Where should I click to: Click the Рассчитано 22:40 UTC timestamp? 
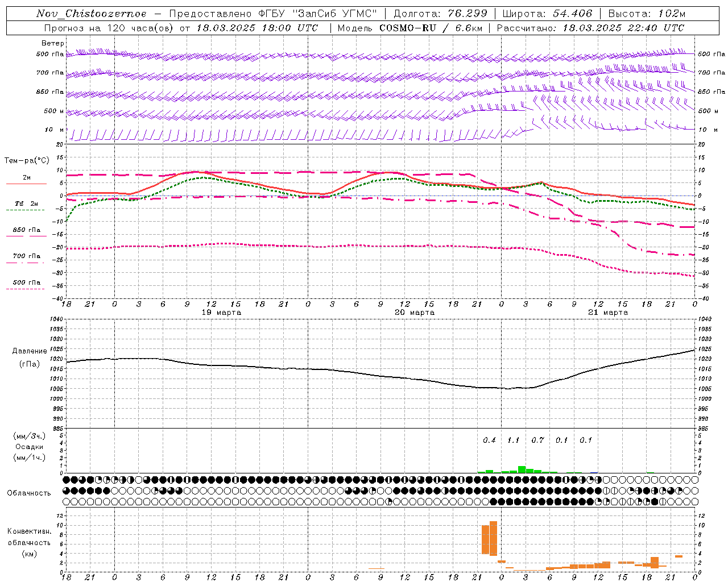tap(590, 28)
